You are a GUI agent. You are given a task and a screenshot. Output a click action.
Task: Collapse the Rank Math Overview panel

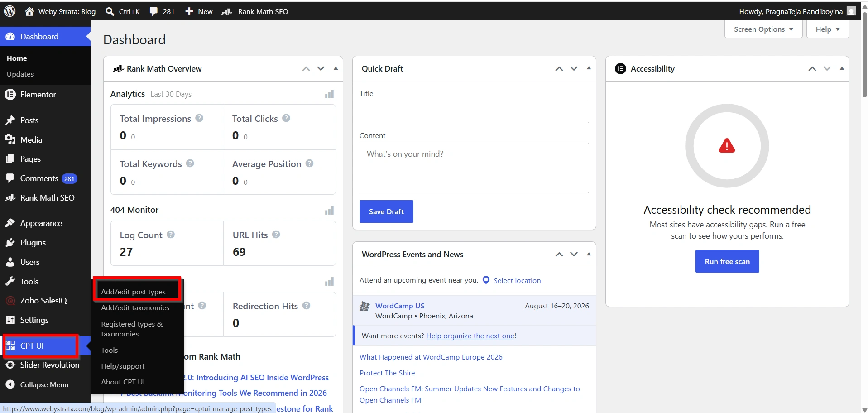coord(336,68)
